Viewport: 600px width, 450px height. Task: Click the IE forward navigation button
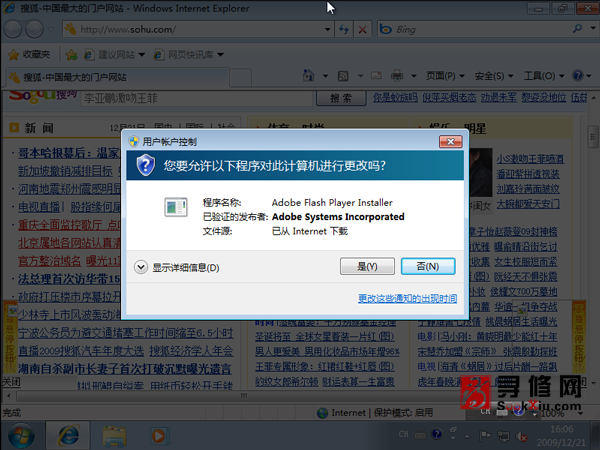(34, 29)
